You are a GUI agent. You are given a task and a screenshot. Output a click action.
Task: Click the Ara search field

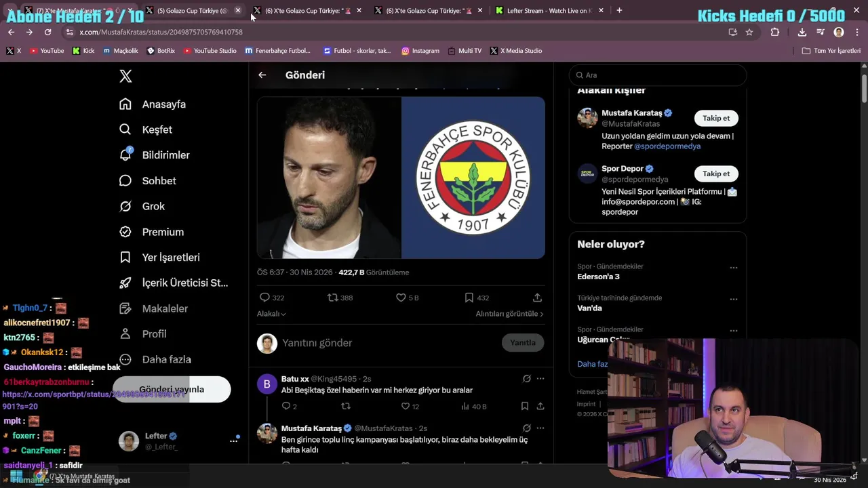point(658,75)
